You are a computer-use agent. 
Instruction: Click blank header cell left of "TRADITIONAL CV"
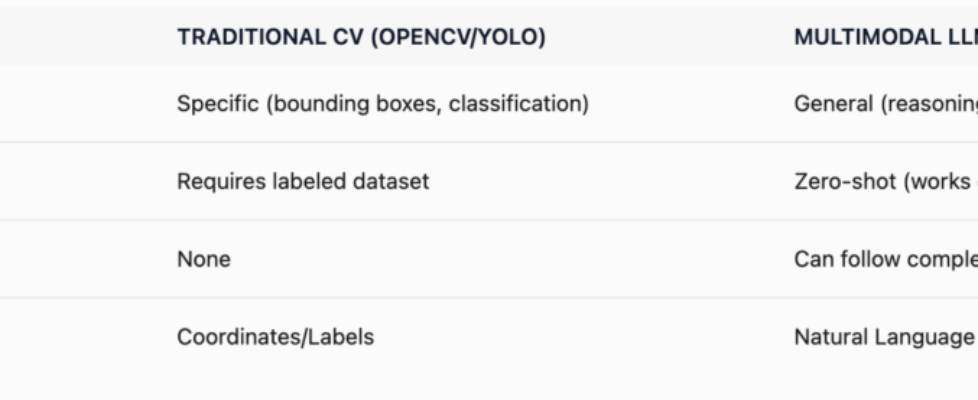pyautogui.click(x=80, y=37)
